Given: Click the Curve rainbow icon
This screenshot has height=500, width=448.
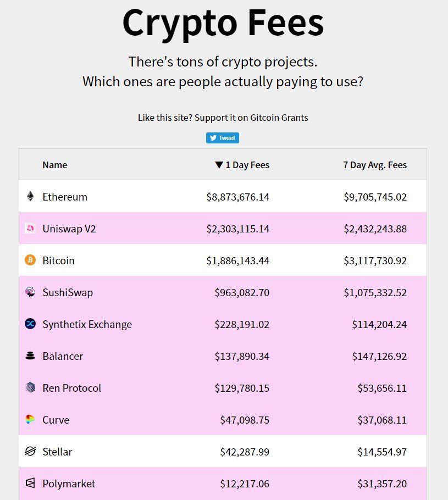Looking at the screenshot, I should click(x=30, y=419).
